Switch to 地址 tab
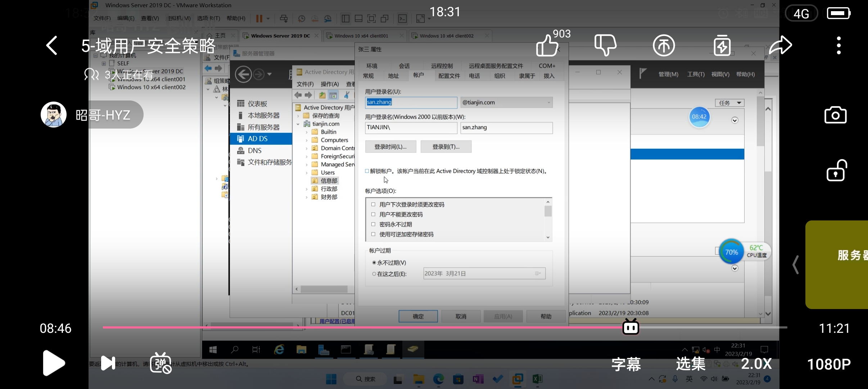 coord(393,76)
